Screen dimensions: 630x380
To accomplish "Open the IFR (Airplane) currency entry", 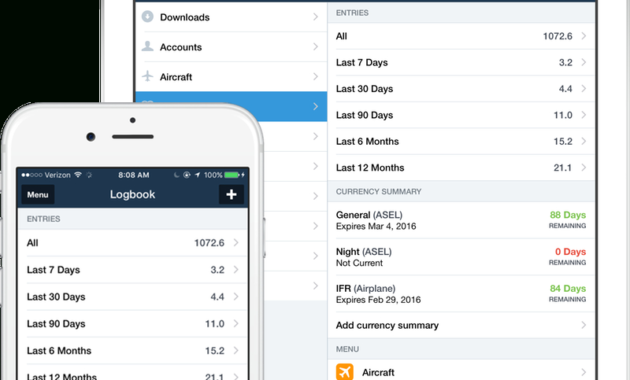I will 461,294.
